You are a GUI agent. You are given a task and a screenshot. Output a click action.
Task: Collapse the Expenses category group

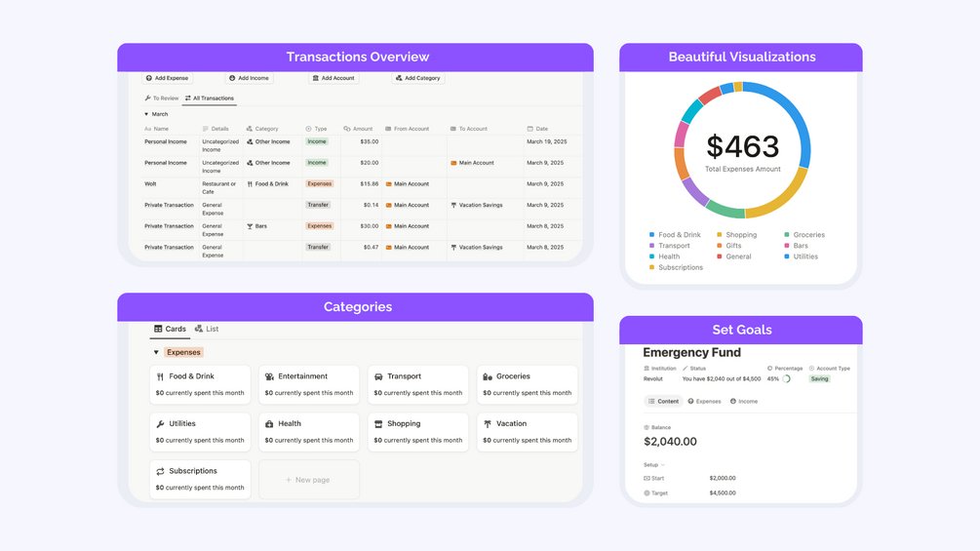[156, 352]
